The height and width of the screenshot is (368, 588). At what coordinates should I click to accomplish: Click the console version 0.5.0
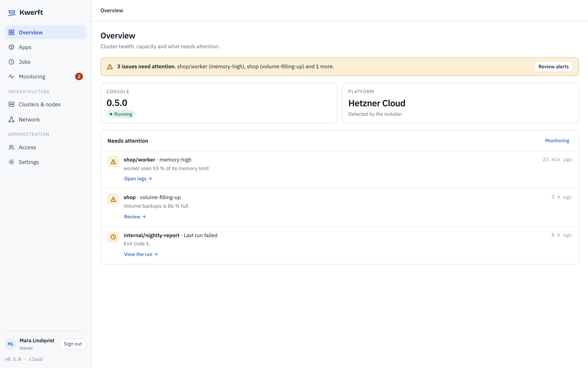117,103
